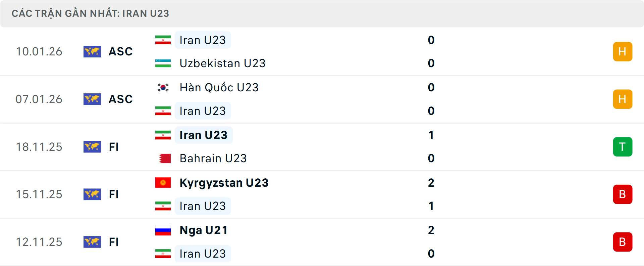Click the Iran U23 team name link
The height and width of the screenshot is (266, 644).
click(203, 40)
